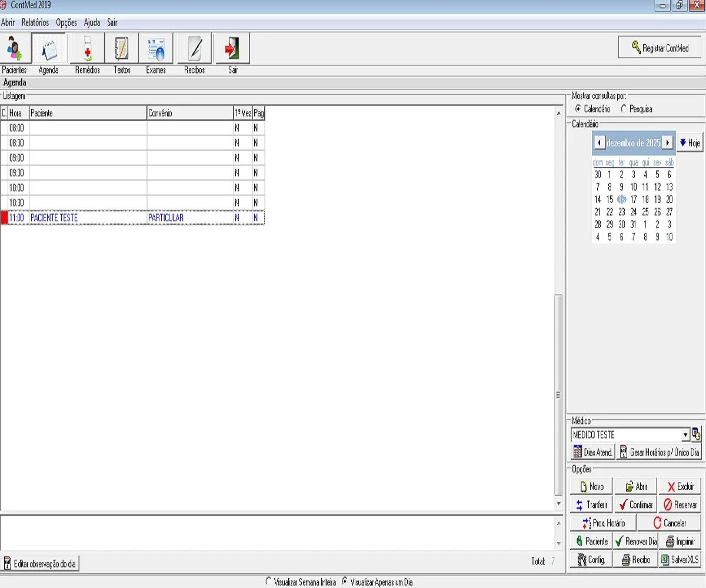Select day 17 in the calendar
Viewport: 706px width, 588px height.
coord(634,199)
